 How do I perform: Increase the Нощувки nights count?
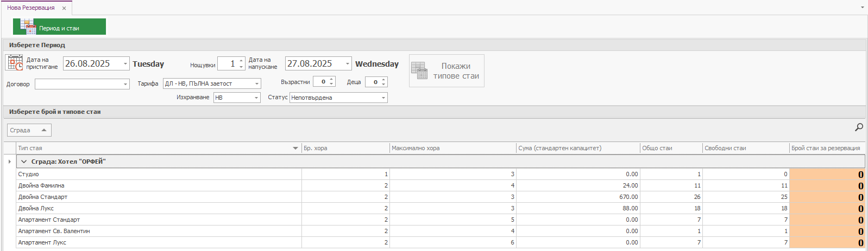coord(241,61)
